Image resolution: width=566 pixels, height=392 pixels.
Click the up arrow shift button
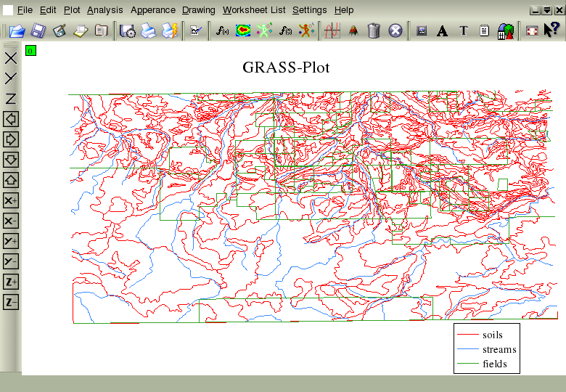pos(11,180)
